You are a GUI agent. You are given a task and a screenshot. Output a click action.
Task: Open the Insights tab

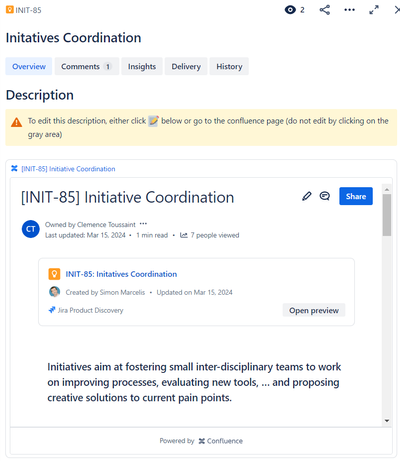click(x=142, y=66)
